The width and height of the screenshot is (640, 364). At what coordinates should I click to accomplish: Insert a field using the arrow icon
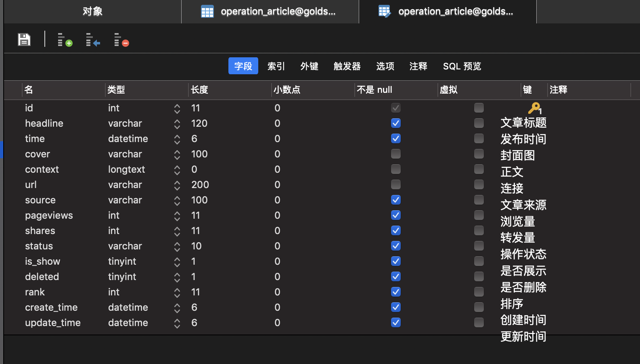(x=93, y=40)
